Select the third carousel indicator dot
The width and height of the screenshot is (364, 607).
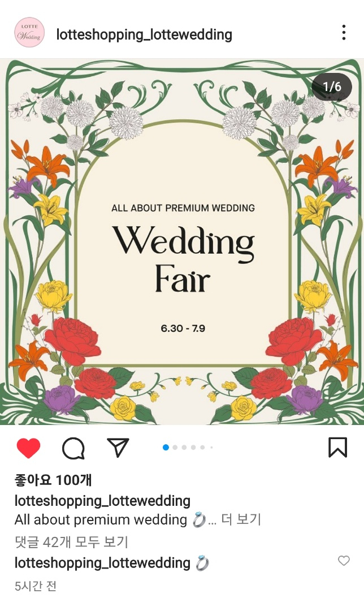coord(184,448)
